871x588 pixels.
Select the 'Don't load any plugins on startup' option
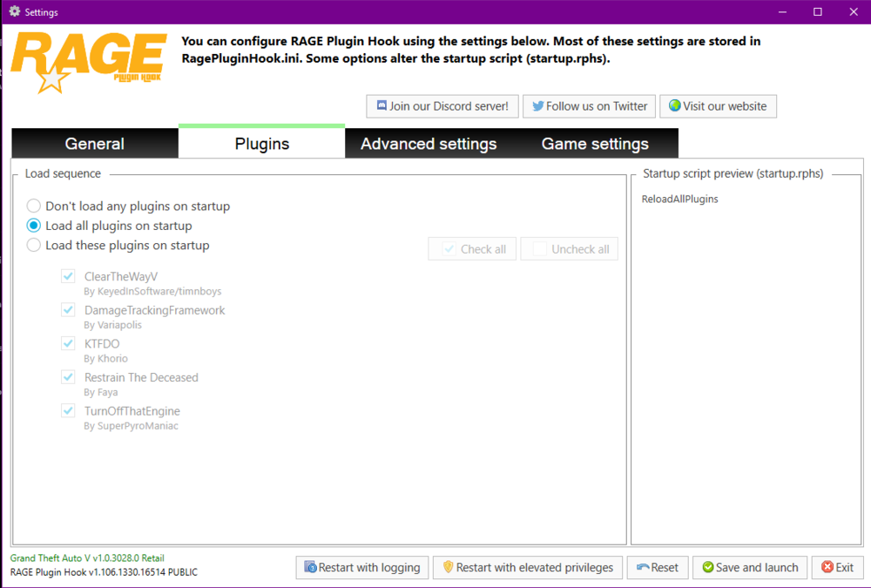click(33, 206)
